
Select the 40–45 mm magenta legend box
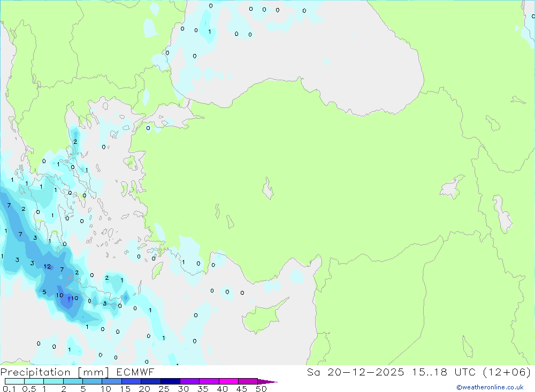click(228, 381)
